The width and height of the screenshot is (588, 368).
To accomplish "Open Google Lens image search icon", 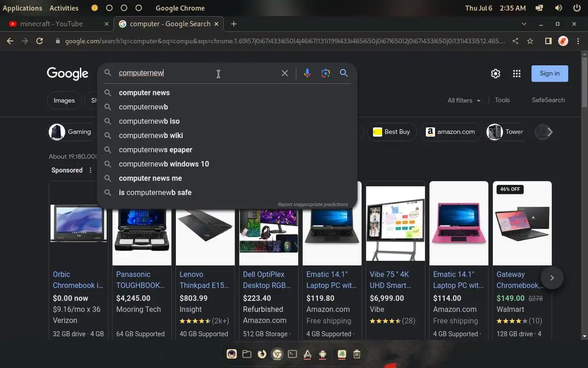I will [x=326, y=73].
